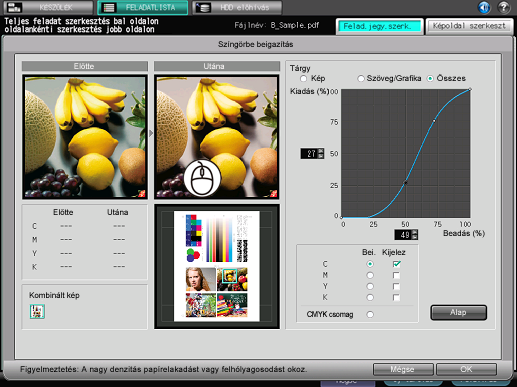Click the Kiadás value field showing 27
This screenshot has width=517, height=387.
pos(309,154)
